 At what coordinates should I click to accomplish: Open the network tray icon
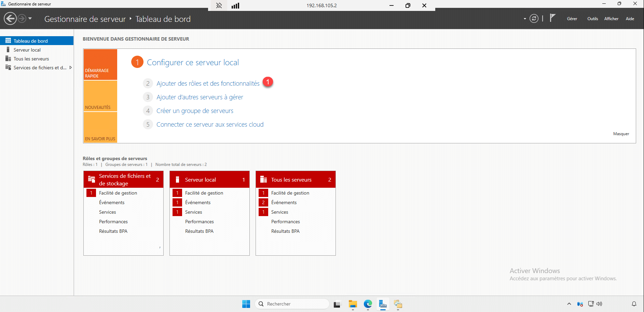[591, 304]
